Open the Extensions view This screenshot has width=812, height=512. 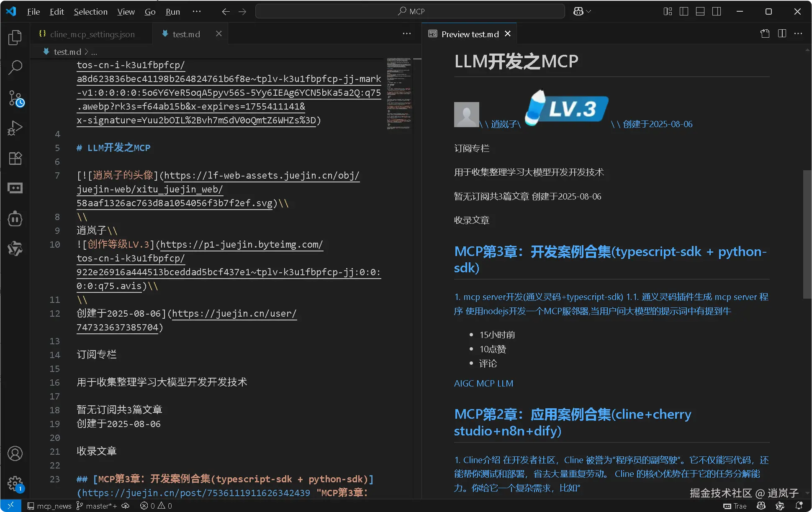click(15, 159)
